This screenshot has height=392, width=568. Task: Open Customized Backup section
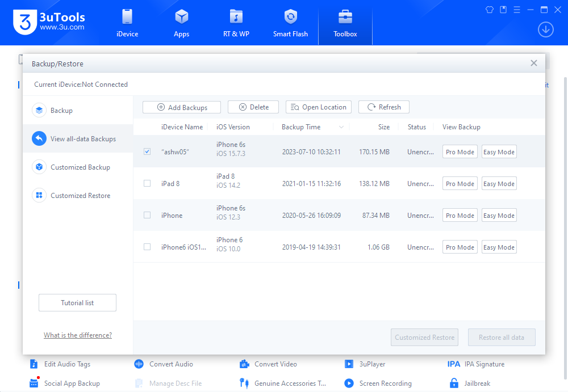(78, 167)
